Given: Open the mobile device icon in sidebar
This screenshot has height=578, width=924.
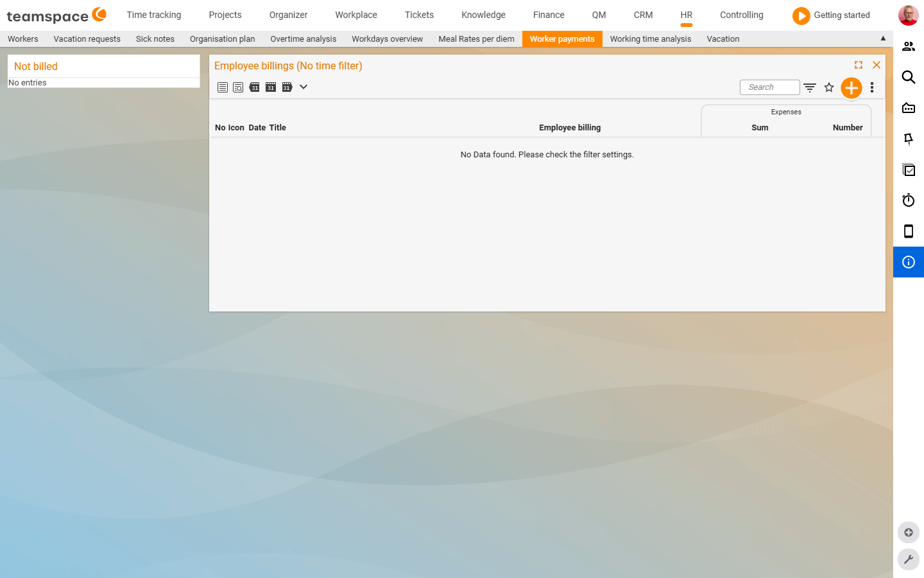Looking at the screenshot, I should (x=909, y=231).
